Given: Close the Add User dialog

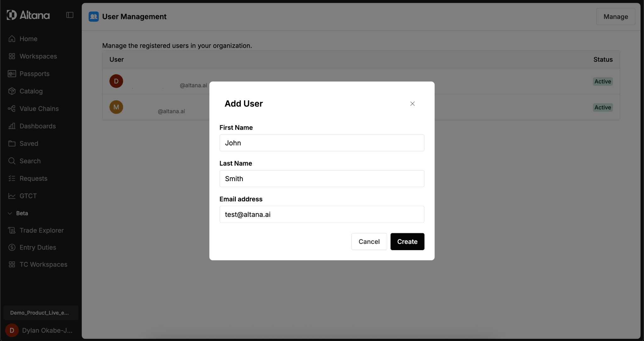Looking at the screenshot, I should click(x=413, y=104).
